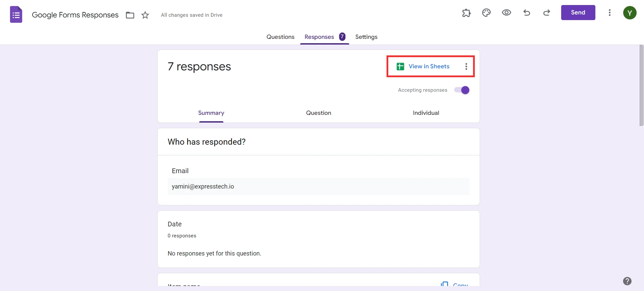Image resolution: width=644 pixels, height=291 pixels.
Task: Click the yamini@expresstech.io email entry
Action: click(x=318, y=187)
